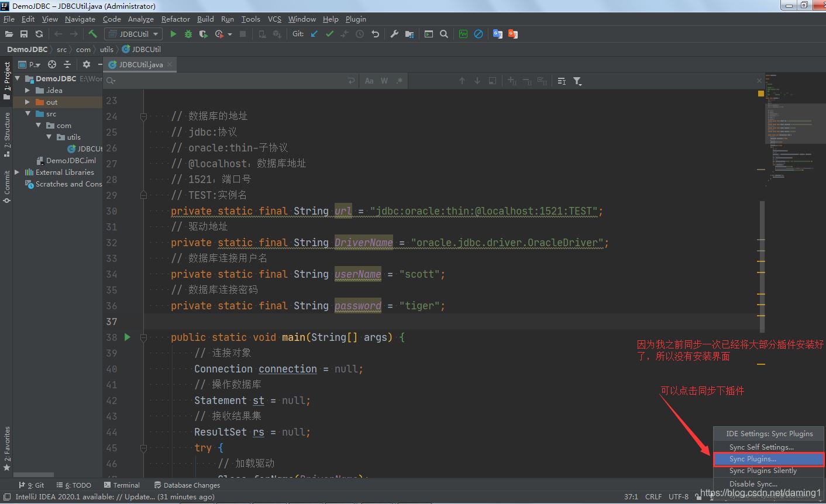Click the Git update project arrow

[314, 34]
